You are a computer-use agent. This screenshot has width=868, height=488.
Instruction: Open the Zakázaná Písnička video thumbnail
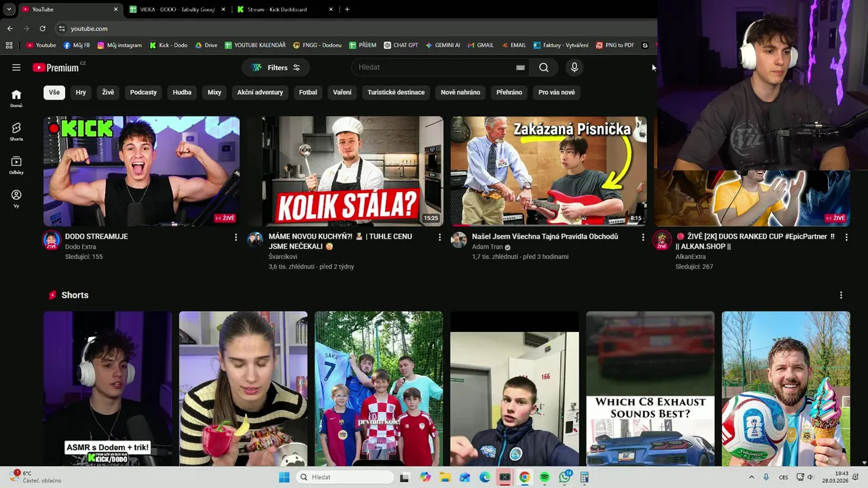[549, 171]
